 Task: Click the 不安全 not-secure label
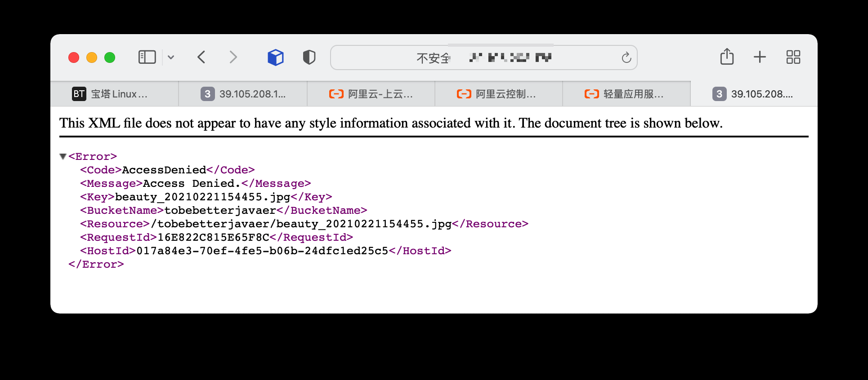[x=433, y=58]
